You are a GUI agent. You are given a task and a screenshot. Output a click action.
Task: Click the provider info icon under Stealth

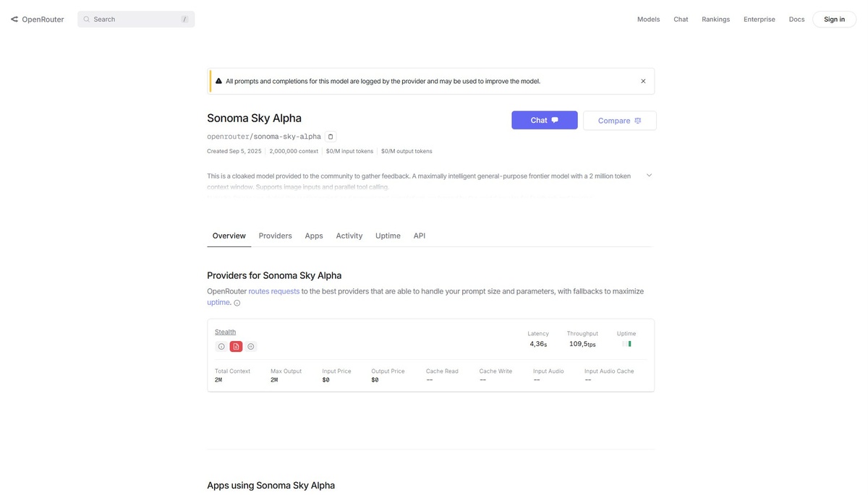(x=221, y=346)
